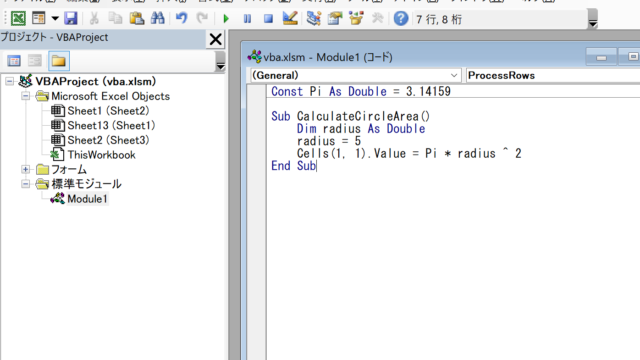Stop execution with the Reset button
Viewport: 640px width, 360px height.
pyautogui.click(x=268, y=19)
